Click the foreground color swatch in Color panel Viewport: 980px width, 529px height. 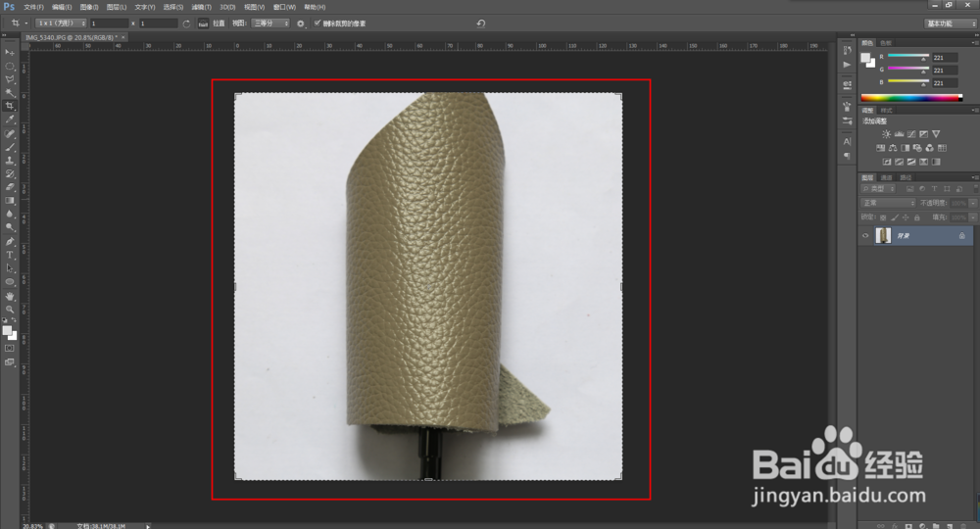[x=865, y=58]
